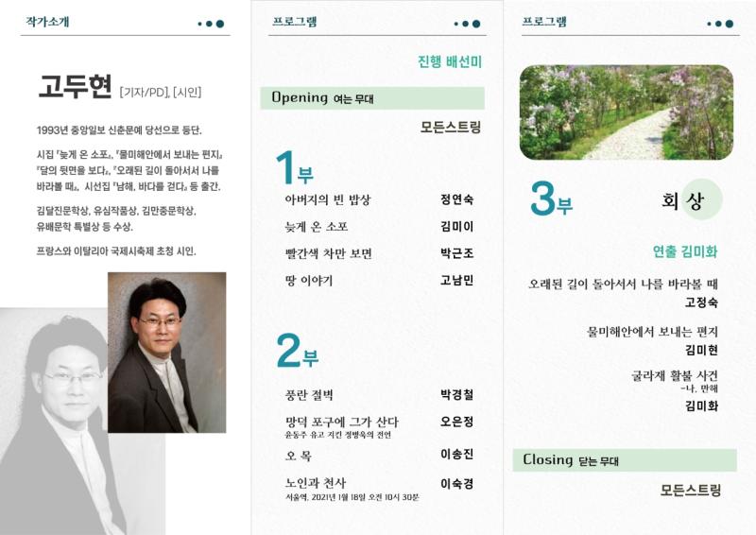Select the 늦게 온 소포 program entry
Screen dimensions: 756x535
pos(317,227)
